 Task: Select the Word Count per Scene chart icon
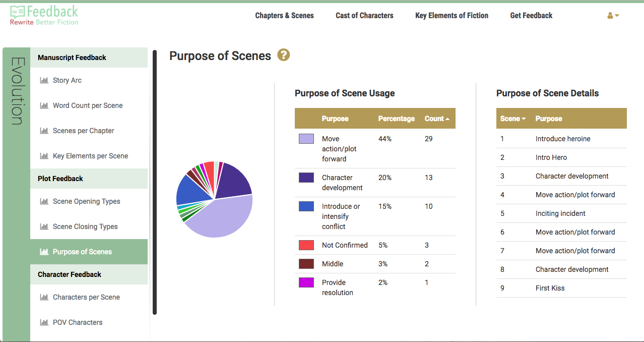coord(45,105)
